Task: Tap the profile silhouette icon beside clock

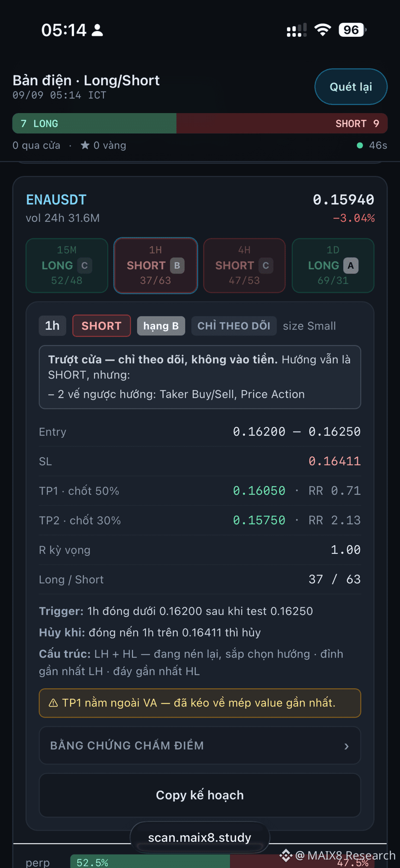Action: coord(97,30)
